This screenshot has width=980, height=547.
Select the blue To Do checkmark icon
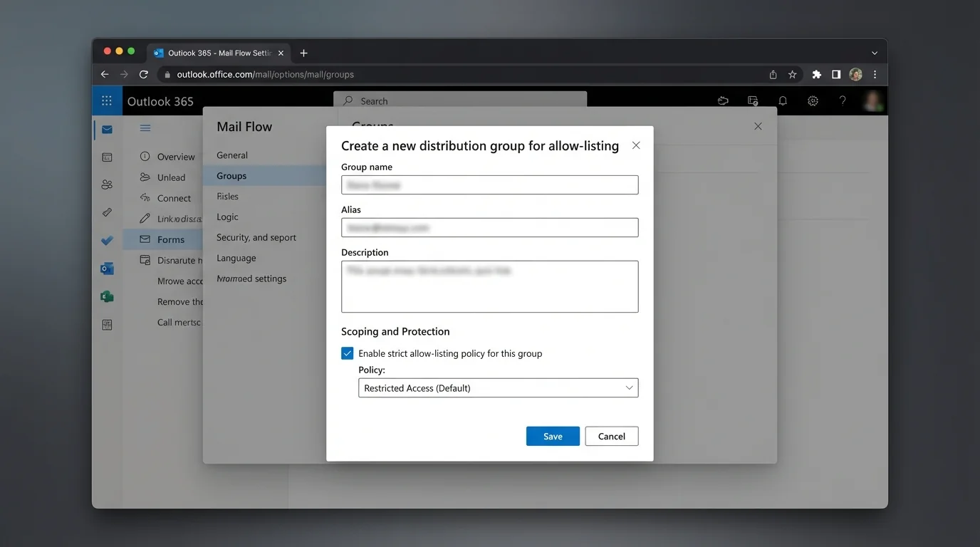107,240
